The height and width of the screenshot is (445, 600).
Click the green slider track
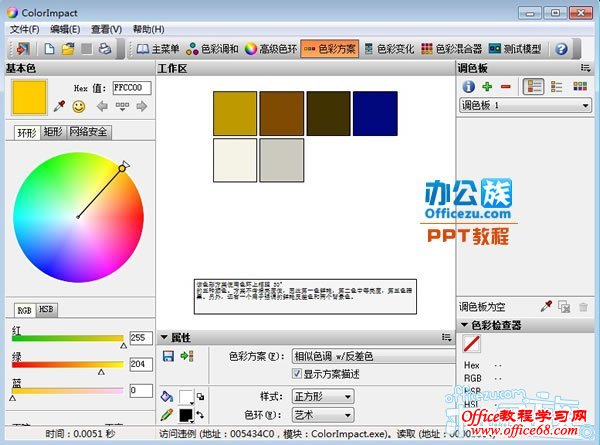click(x=68, y=365)
